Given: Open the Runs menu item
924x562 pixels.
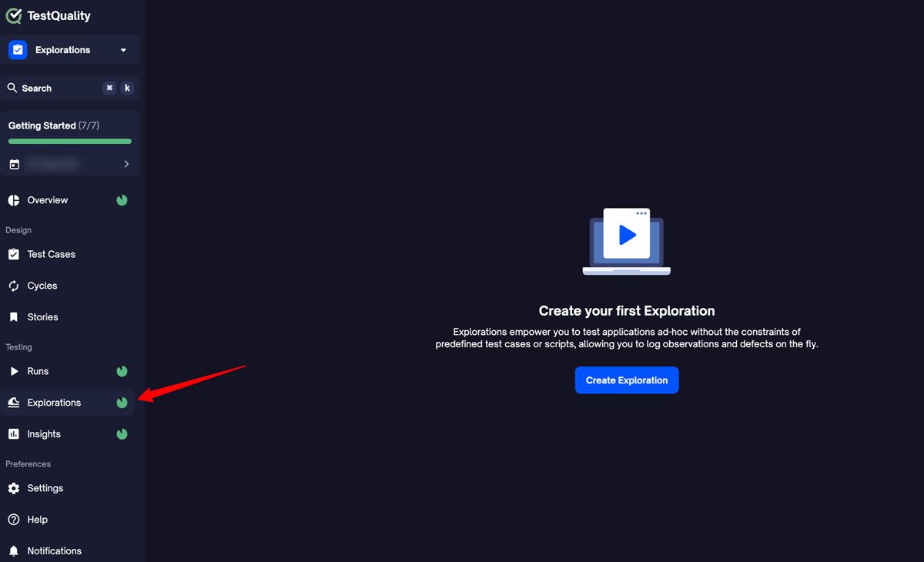Looking at the screenshot, I should (68, 371).
